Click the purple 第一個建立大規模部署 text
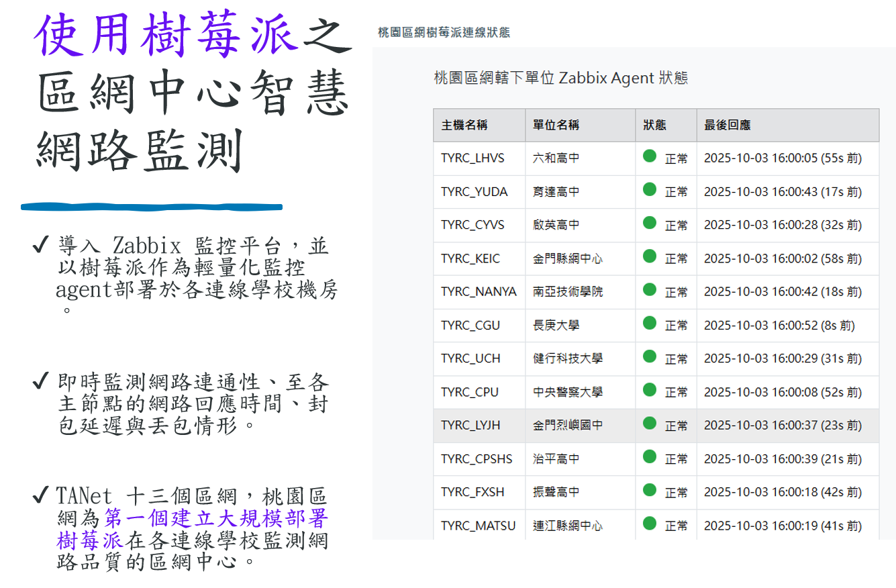896x588 pixels. pyautogui.click(x=216, y=518)
